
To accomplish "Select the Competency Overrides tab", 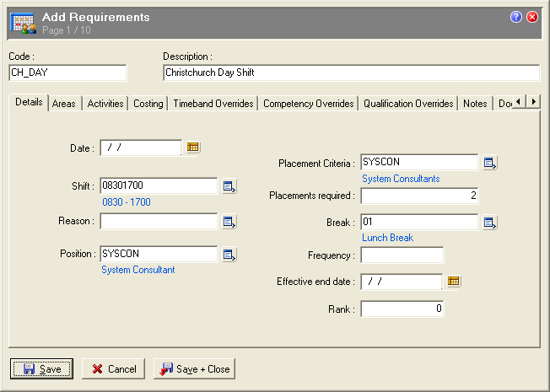I will pos(308,104).
